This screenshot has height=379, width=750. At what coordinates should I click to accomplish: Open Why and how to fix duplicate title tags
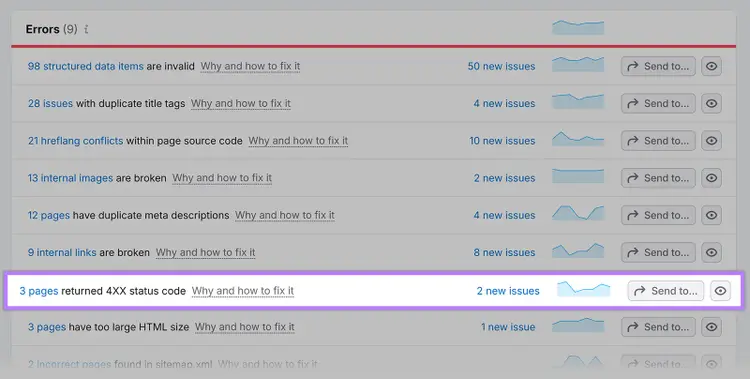(x=241, y=103)
